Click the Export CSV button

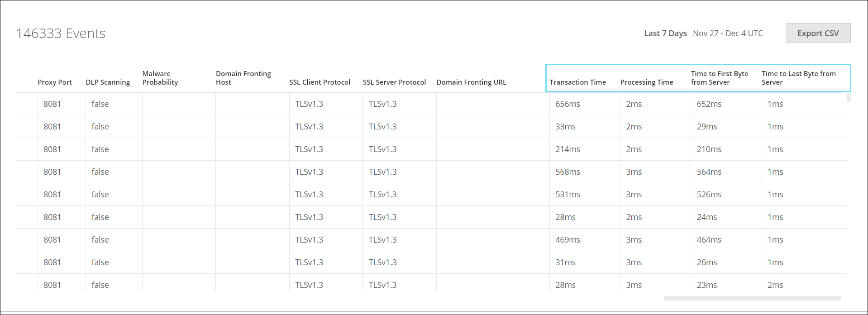tap(818, 33)
